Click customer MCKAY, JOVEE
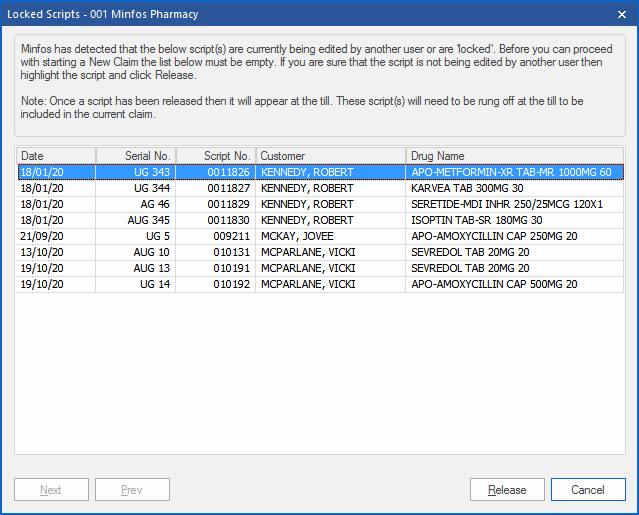The height and width of the screenshot is (515, 639). click(297, 236)
